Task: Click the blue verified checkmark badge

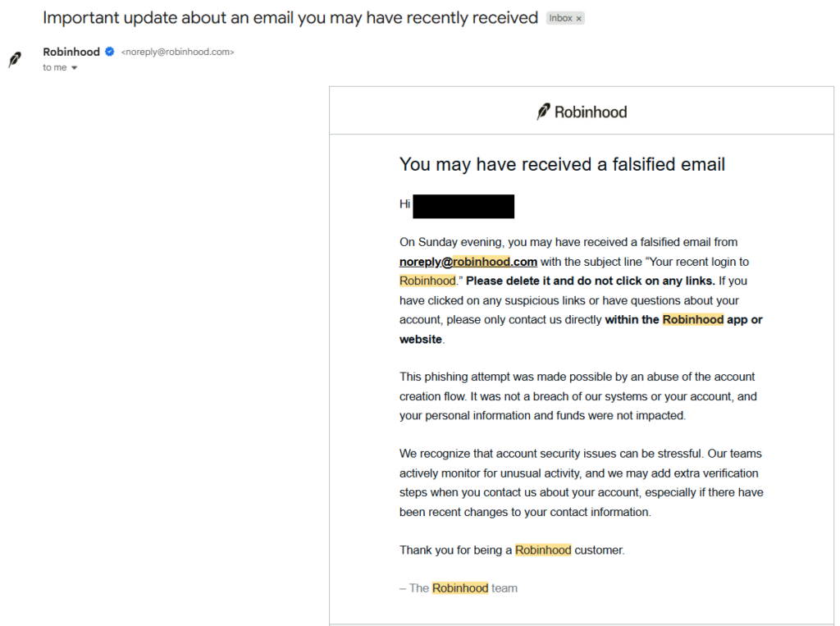Action: tap(109, 52)
